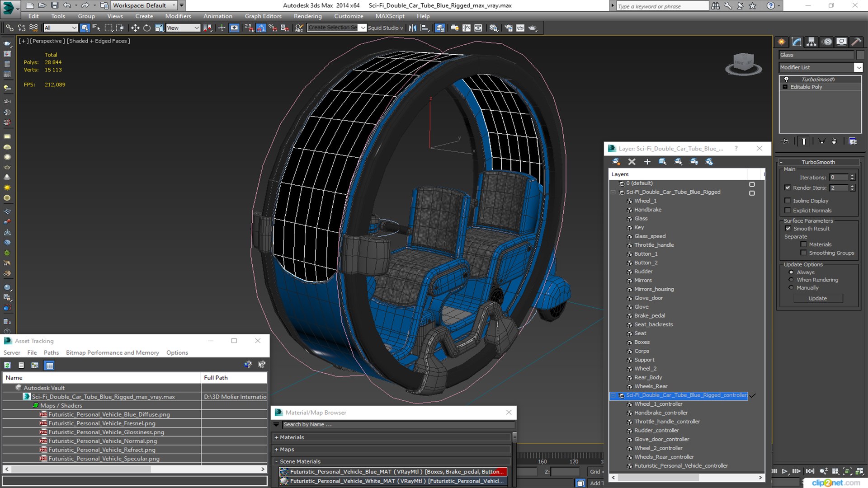Activate the Select Object arrow tool
The height and width of the screenshot is (488, 868).
(85, 28)
